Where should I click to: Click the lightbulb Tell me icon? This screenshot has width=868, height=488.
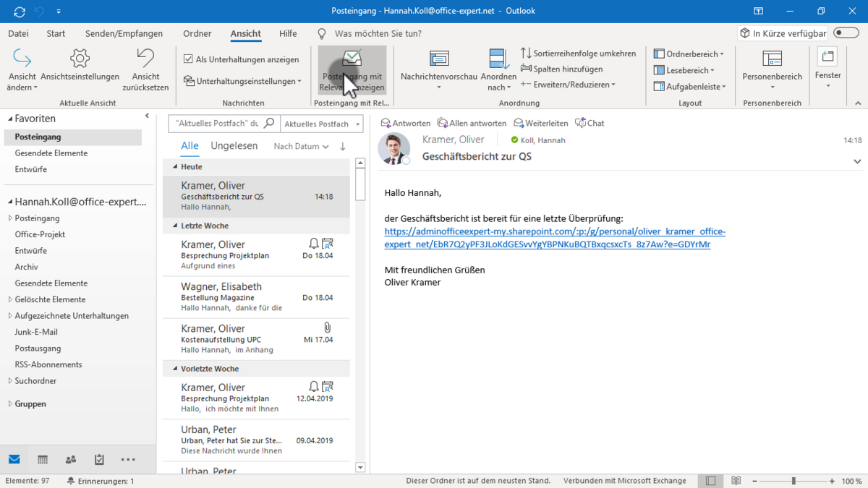(323, 34)
